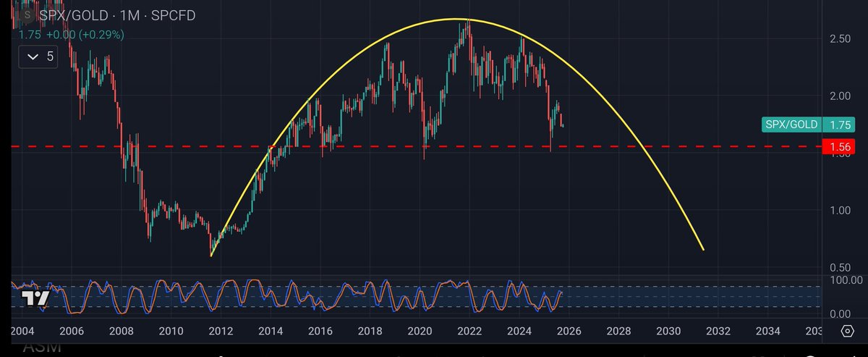Click the 2018 time axis label

tap(370, 331)
